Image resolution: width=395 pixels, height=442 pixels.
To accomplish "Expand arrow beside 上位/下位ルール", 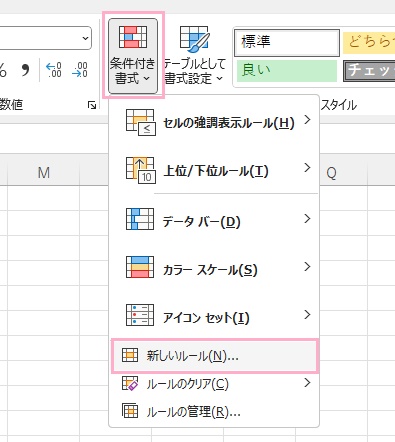I will coord(307,167).
